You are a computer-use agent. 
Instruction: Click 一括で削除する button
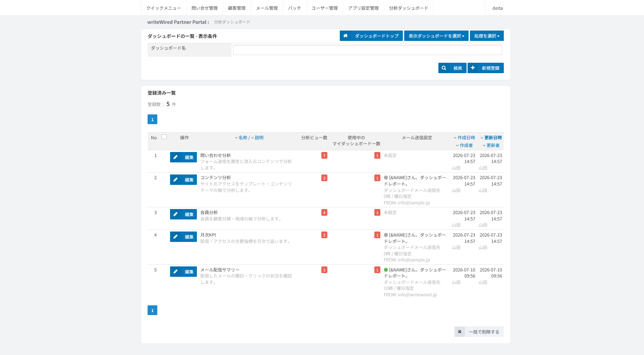(x=479, y=332)
